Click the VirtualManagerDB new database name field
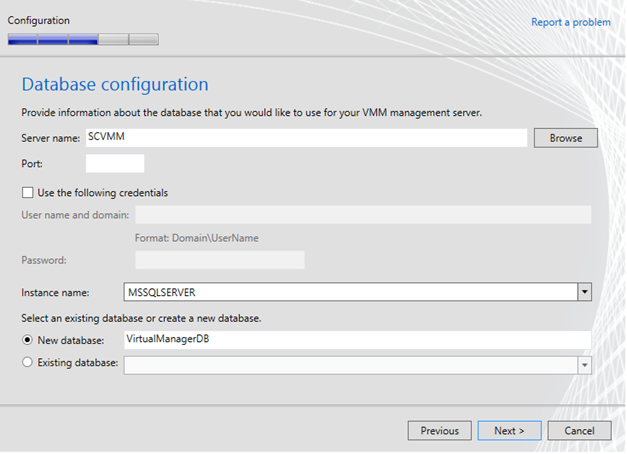Screen dimensions: 627x454 tap(357, 340)
